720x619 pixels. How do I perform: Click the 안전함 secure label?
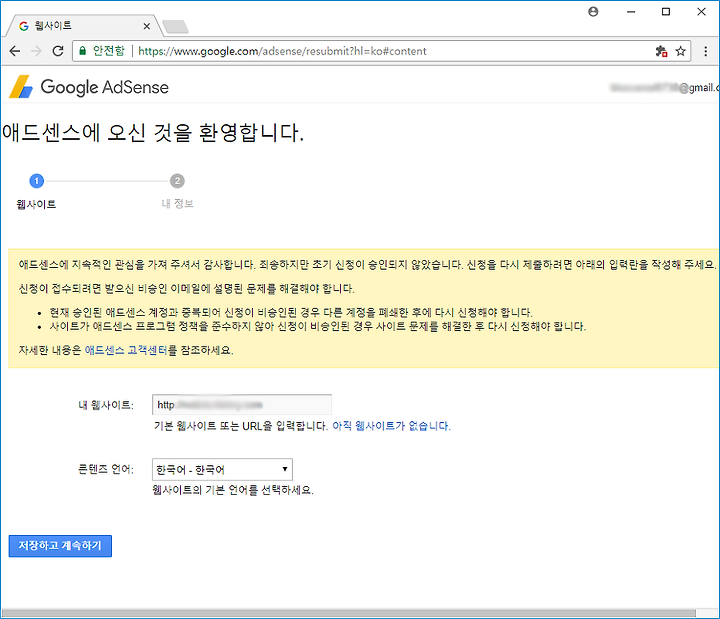(109, 51)
